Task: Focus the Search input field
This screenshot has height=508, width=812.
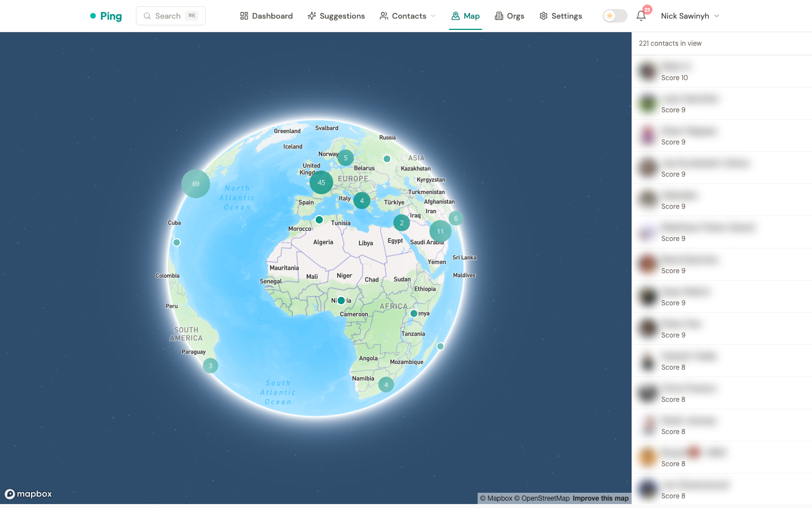Action: [171, 16]
